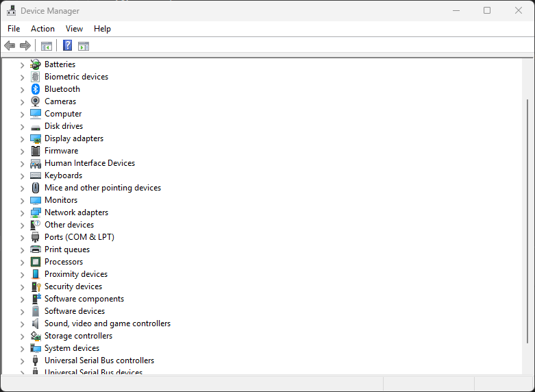The image size is (535, 392).
Task: Open the blue Help toolbar icon
Action: click(x=68, y=45)
